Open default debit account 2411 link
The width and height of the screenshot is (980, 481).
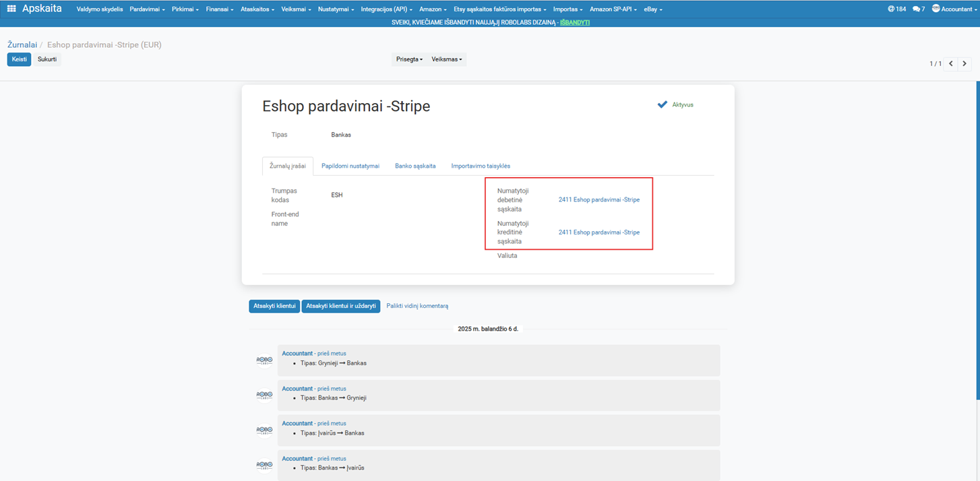tap(599, 200)
